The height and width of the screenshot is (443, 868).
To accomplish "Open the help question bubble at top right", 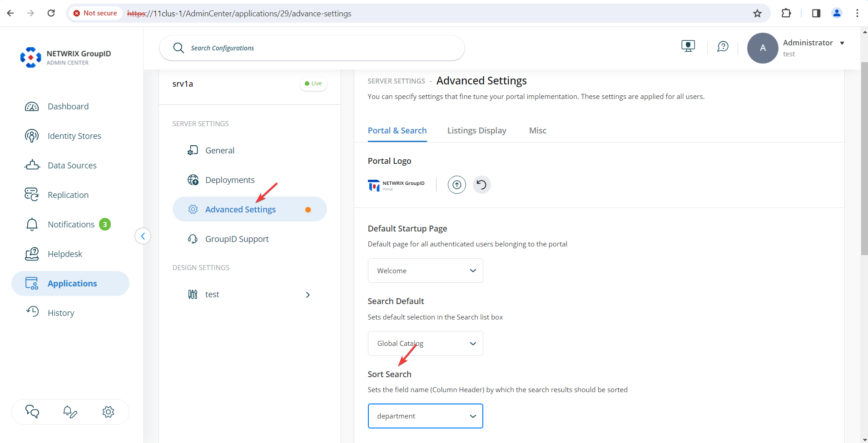I will point(722,47).
